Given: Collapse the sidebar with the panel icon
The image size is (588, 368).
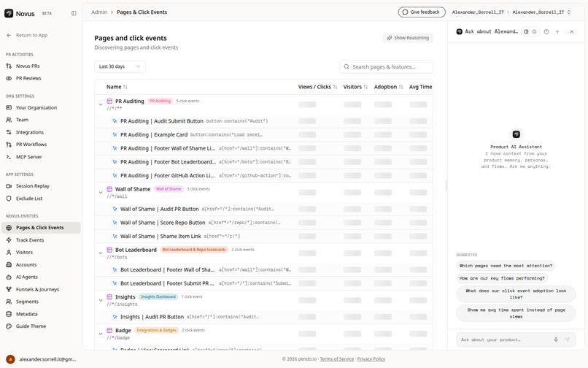Looking at the screenshot, I should coord(74,13).
